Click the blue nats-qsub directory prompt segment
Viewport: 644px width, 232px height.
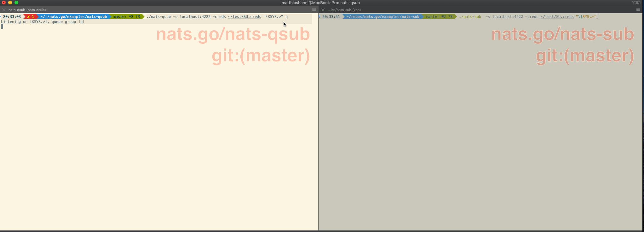pyautogui.click(x=74, y=17)
